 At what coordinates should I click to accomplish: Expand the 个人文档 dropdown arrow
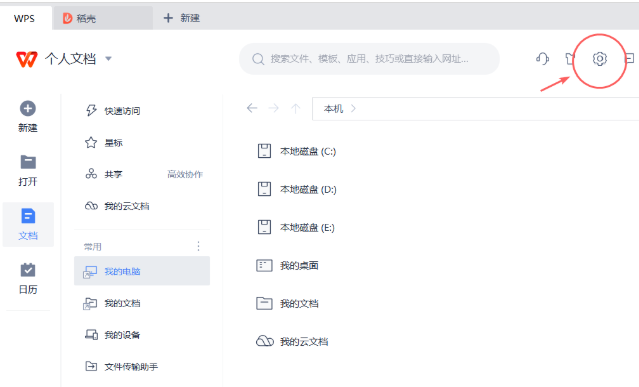108,59
